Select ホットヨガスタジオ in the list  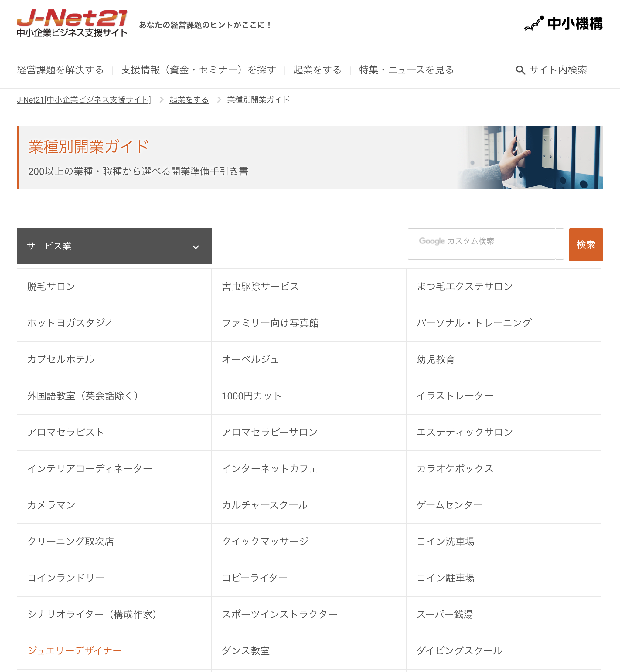(x=114, y=323)
